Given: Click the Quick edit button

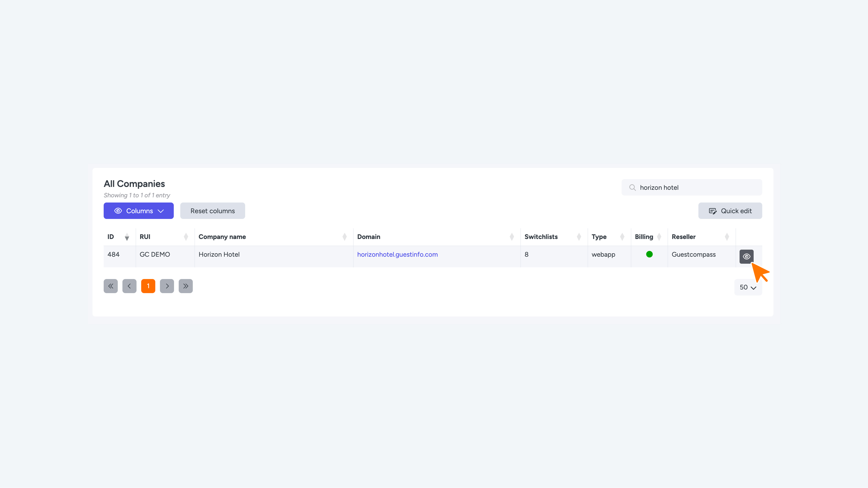Looking at the screenshot, I should coord(730,211).
